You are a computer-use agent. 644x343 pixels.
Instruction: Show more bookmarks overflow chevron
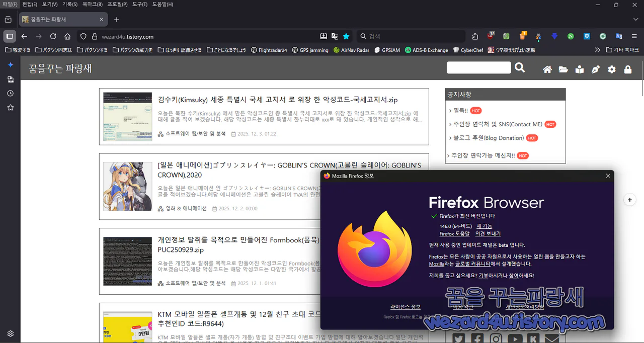(598, 50)
